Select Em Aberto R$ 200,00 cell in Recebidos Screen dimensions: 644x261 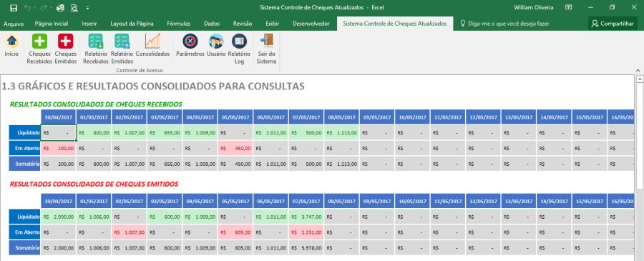coord(59,148)
